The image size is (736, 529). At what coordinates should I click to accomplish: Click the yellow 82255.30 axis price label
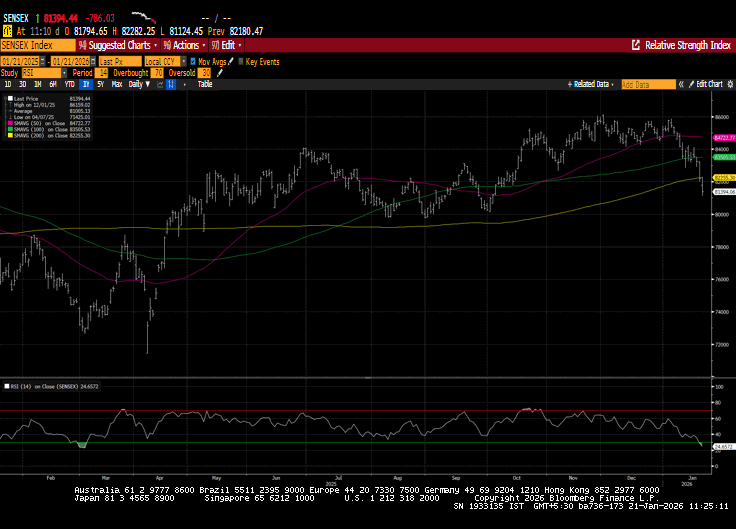(724, 178)
